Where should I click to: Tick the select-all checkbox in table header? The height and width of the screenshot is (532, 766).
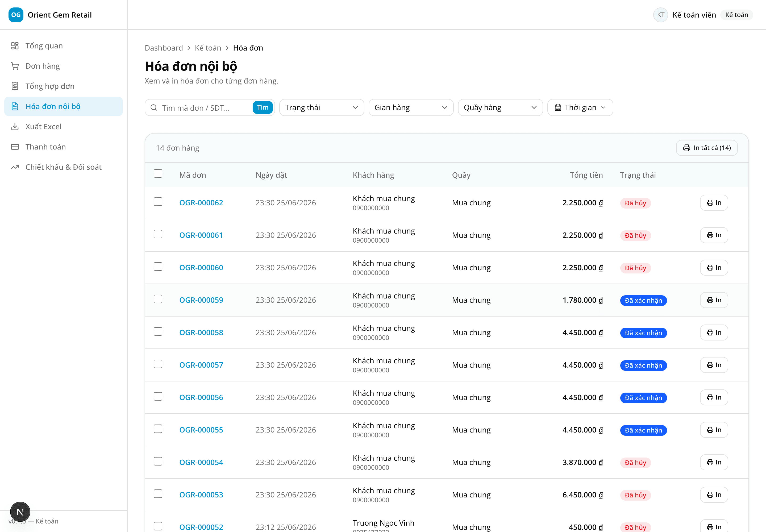158,174
